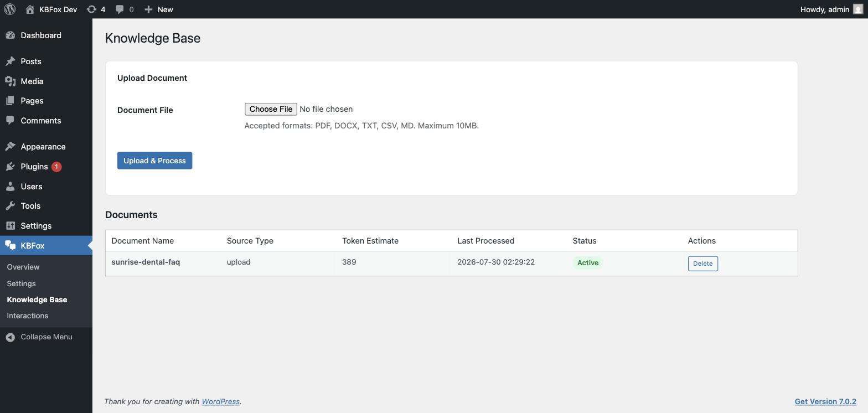The image size is (868, 413).
Task: Click Get Version 7.0.2 link
Action: [x=825, y=401]
